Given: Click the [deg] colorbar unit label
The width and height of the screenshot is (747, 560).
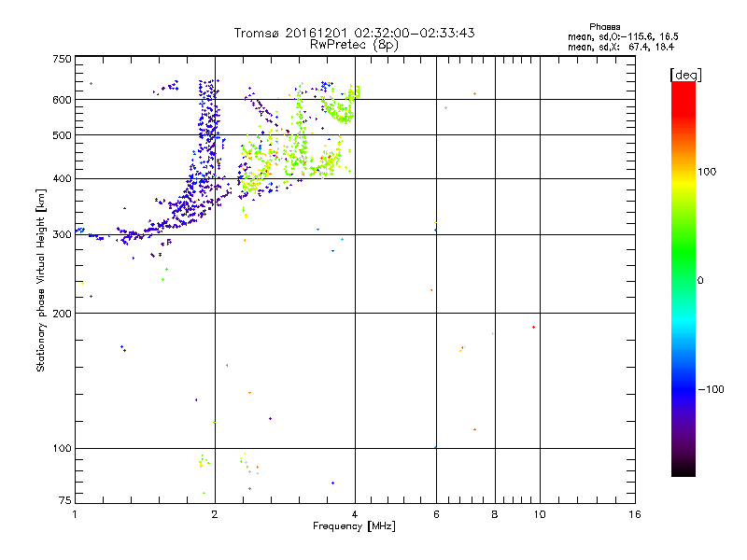Looking at the screenshot, I should tap(684, 74).
